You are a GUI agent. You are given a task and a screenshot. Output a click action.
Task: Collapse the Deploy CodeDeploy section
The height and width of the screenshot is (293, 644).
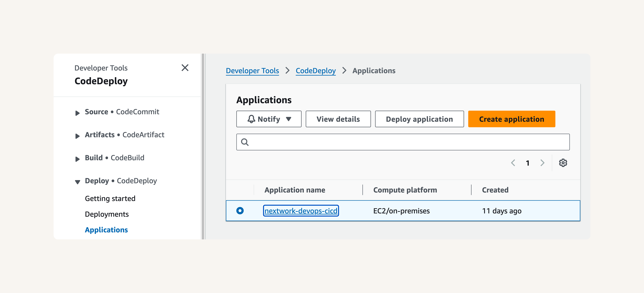77,182
